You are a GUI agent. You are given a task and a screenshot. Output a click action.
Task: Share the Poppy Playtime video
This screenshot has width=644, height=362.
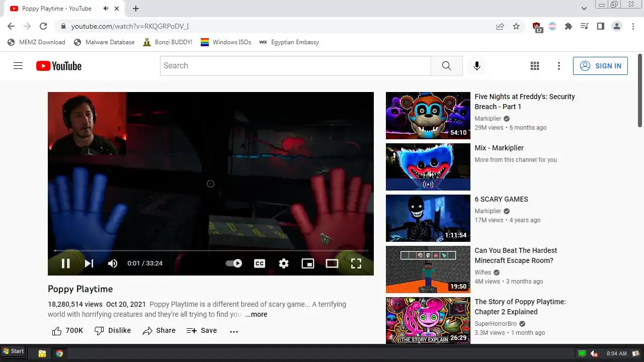click(159, 330)
